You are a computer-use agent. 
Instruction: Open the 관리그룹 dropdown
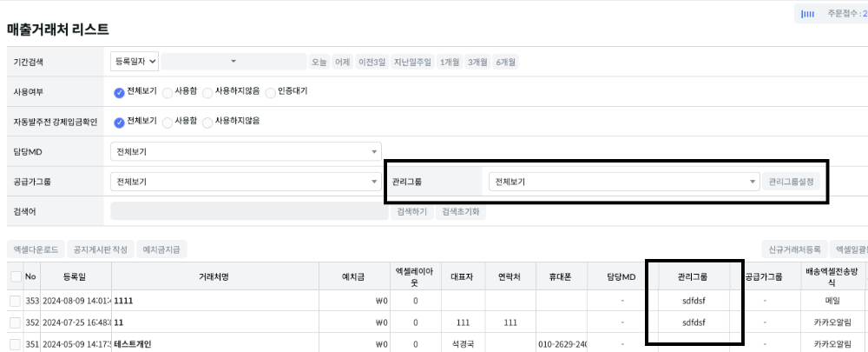pyautogui.click(x=624, y=182)
